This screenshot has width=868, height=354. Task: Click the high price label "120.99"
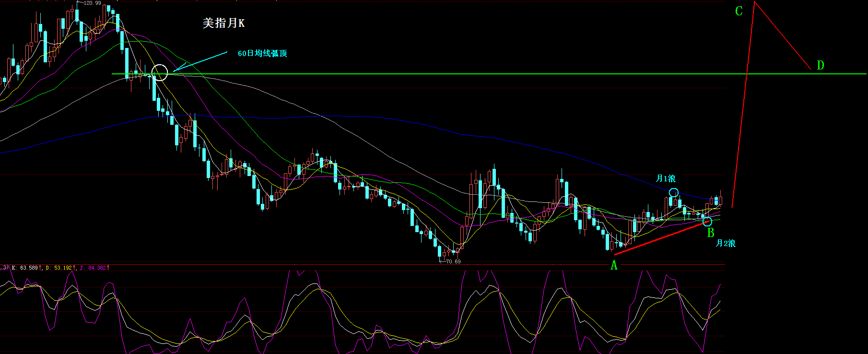[x=92, y=3]
